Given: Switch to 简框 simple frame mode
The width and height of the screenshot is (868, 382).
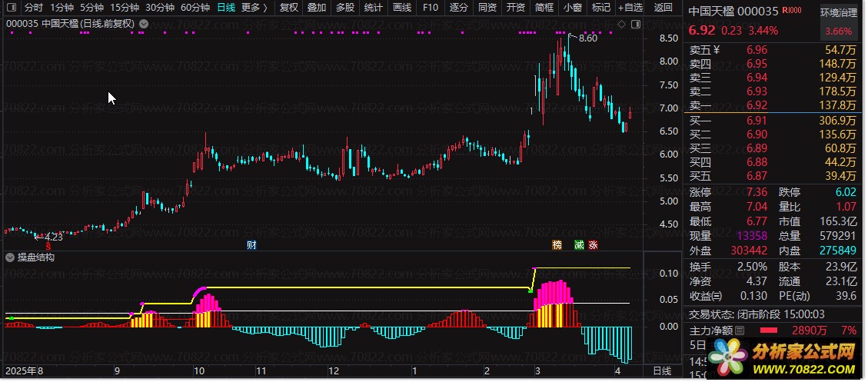Looking at the screenshot, I should (x=544, y=8).
